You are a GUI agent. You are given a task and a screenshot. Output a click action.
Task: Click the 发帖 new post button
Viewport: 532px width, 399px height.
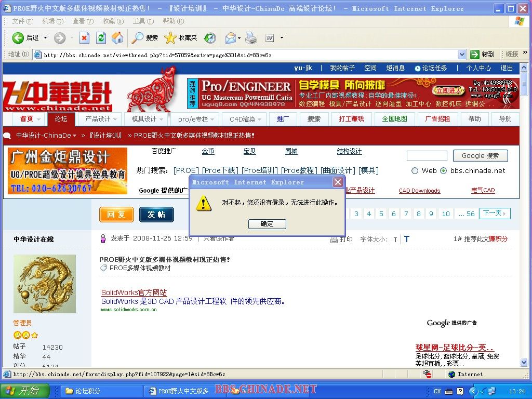156,215
